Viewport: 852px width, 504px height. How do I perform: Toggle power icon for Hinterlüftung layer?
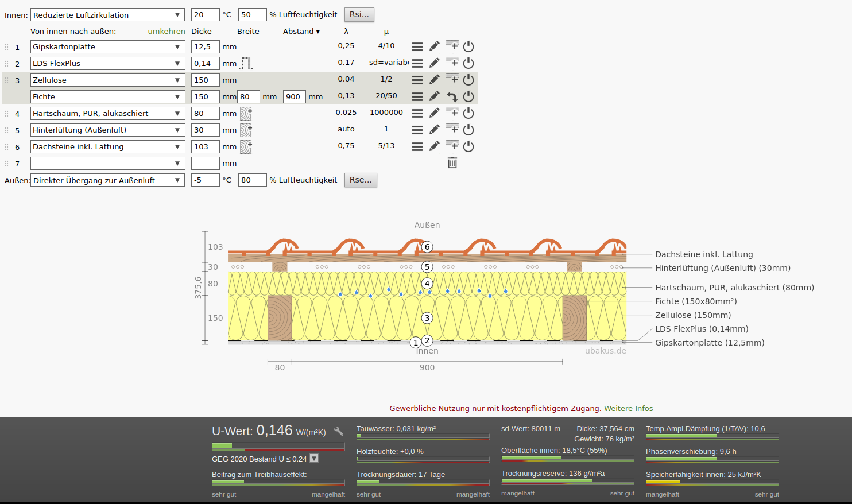(468, 130)
